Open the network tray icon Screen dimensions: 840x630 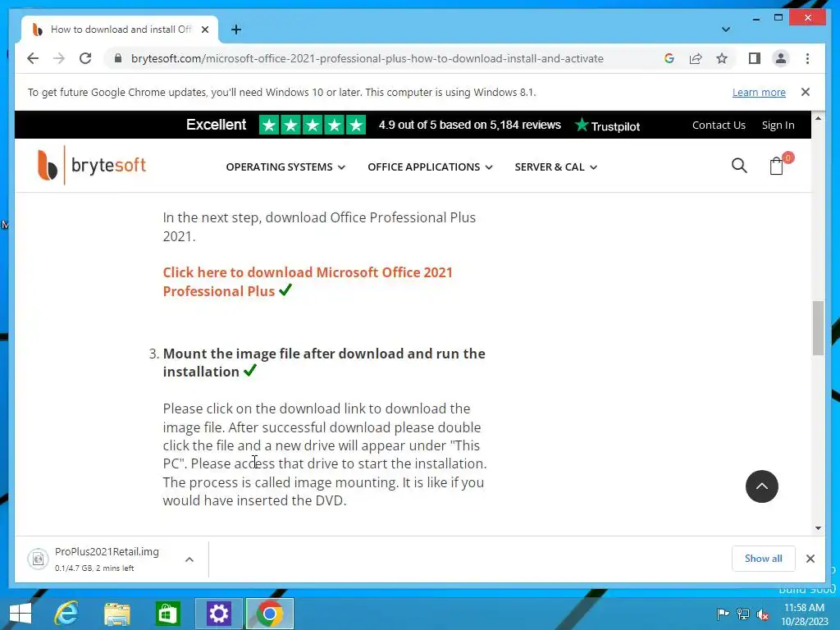(743, 614)
